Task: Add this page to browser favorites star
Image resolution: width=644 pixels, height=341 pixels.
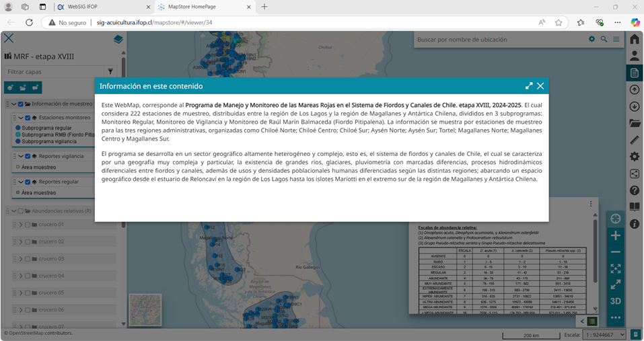Action: coord(558,23)
